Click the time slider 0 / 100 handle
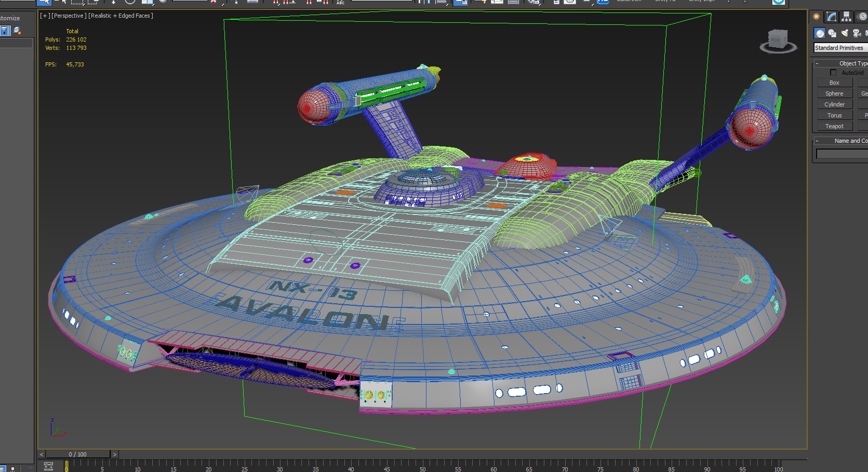Image resolution: width=868 pixels, height=472 pixels. pyautogui.click(x=78, y=454)
